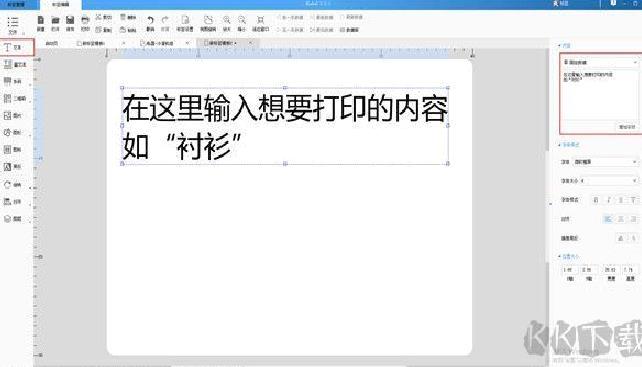642x367 pixels.
Task: Click the text box on the label canvas
Action: point(285,126)
